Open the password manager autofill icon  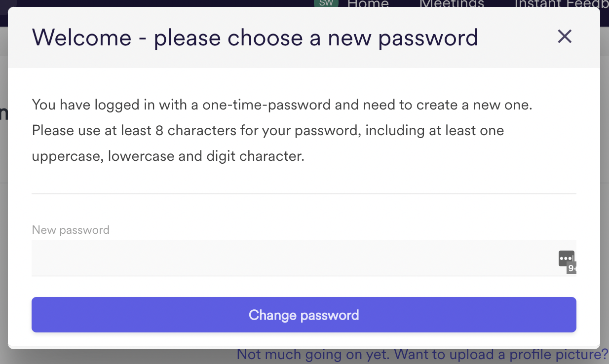566,258
